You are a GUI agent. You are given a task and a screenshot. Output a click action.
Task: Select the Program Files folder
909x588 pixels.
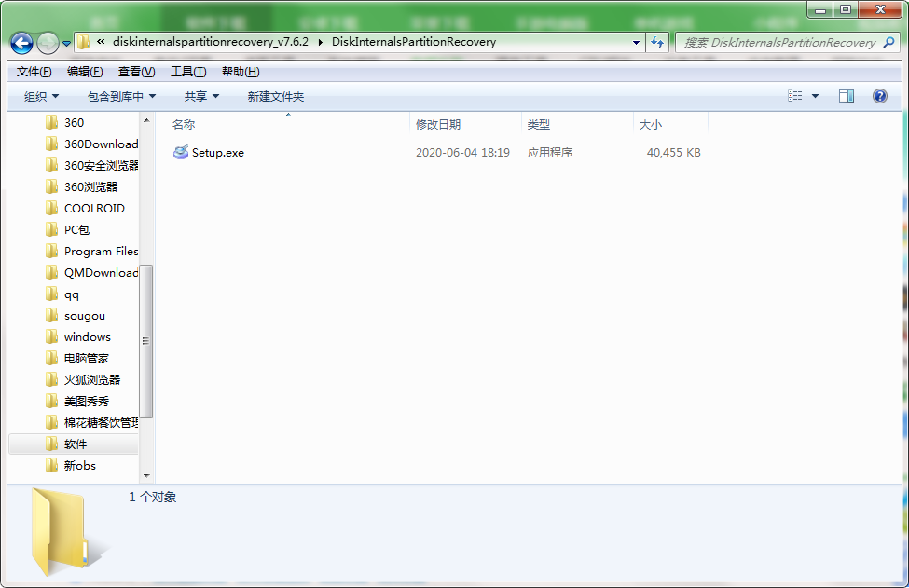(91, 252)
